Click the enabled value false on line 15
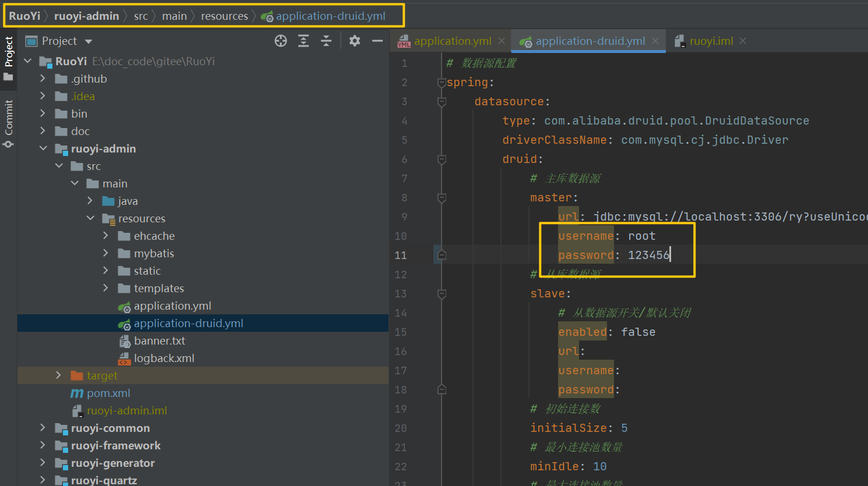 (638, 332)
